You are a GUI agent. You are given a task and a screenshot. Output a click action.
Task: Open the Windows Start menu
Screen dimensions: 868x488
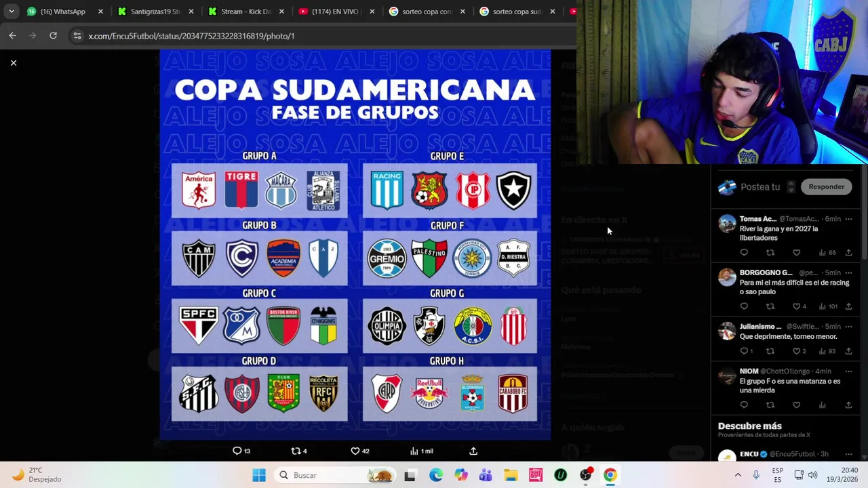coord(259,475)
